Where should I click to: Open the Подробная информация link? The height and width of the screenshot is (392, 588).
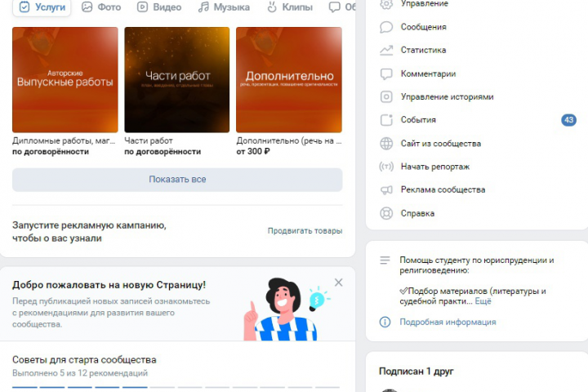point(448,323)
